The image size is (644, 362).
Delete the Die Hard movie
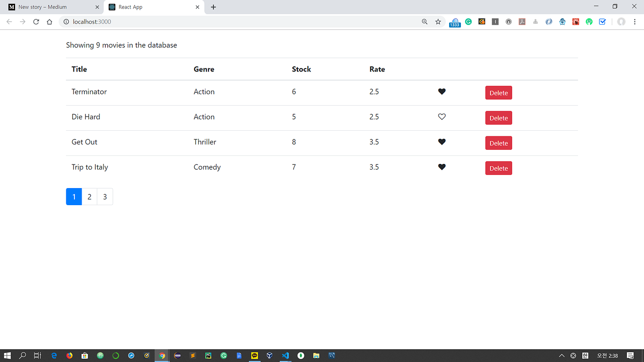[x=498, y=118]
